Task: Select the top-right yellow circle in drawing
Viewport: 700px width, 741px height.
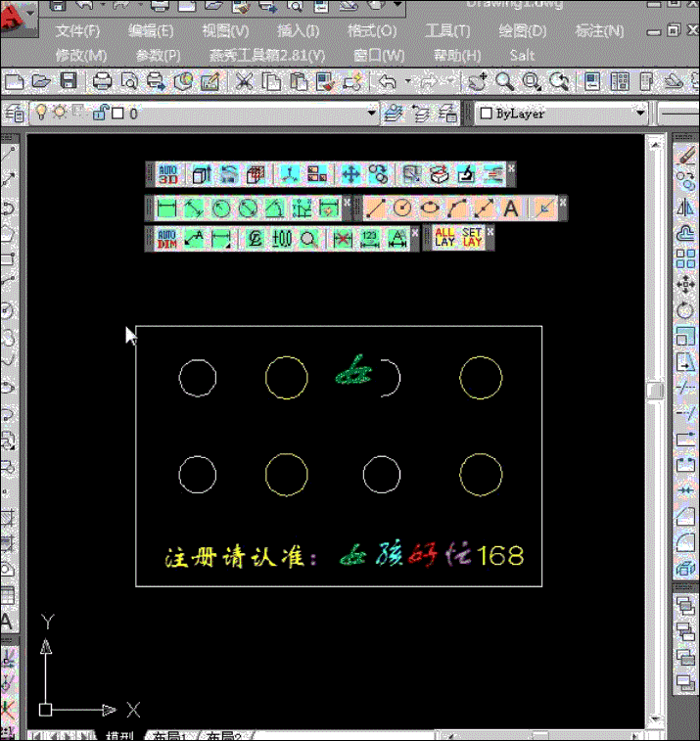Action: pos(481,378)
